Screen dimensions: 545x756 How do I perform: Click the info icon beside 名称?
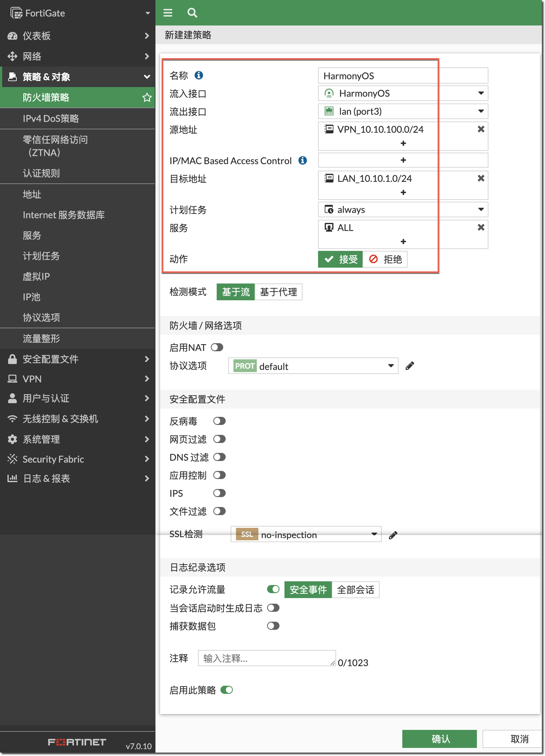pyautogui.click(x=199, y=75)
